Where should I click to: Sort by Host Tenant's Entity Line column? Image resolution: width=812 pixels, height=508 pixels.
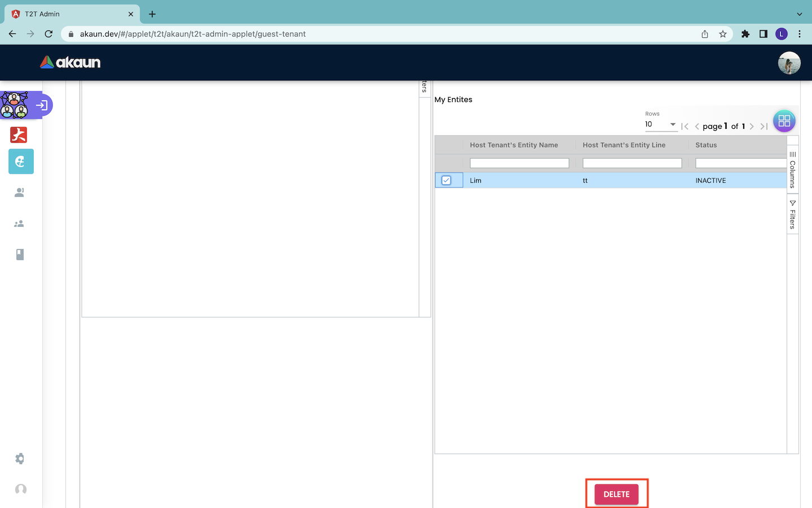tap(624, 145)
